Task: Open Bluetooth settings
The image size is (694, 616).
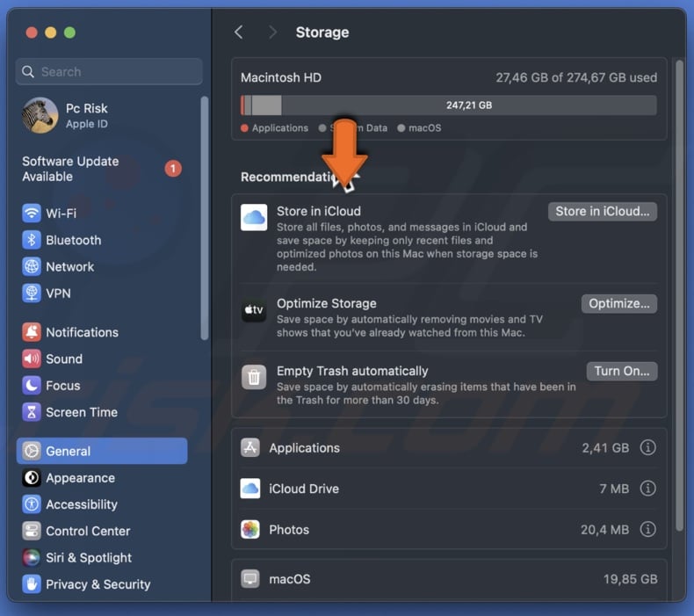Action: click(x=102, y=240)
